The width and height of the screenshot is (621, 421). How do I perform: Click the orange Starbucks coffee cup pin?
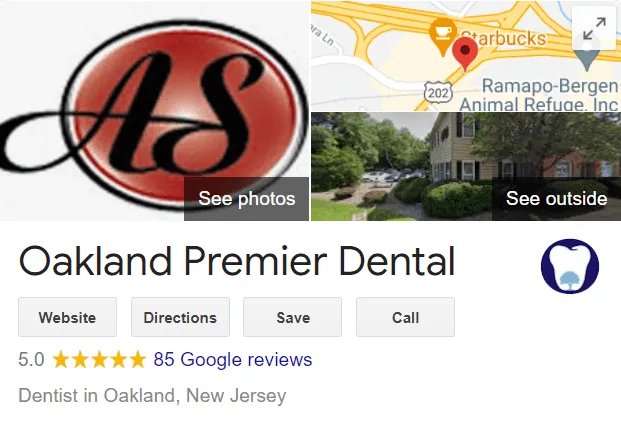pyautogui.click(x=443, y=36)
